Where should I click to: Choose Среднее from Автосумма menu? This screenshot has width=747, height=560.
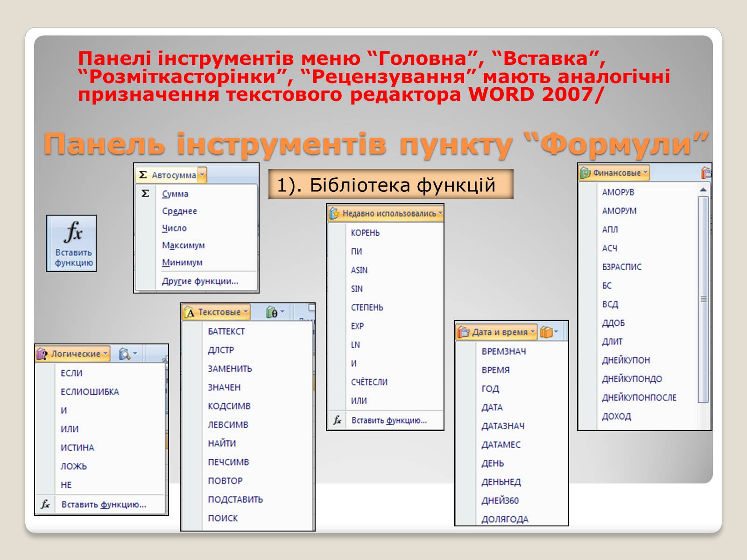pyautogui.click(x=179, y=211)
